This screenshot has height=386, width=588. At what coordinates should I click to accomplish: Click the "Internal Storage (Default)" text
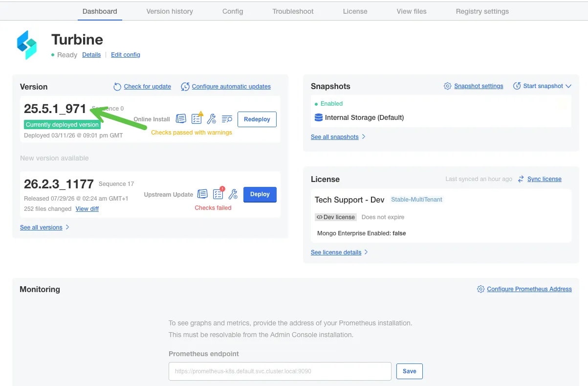pyautogui.click(x=365, y=117)
